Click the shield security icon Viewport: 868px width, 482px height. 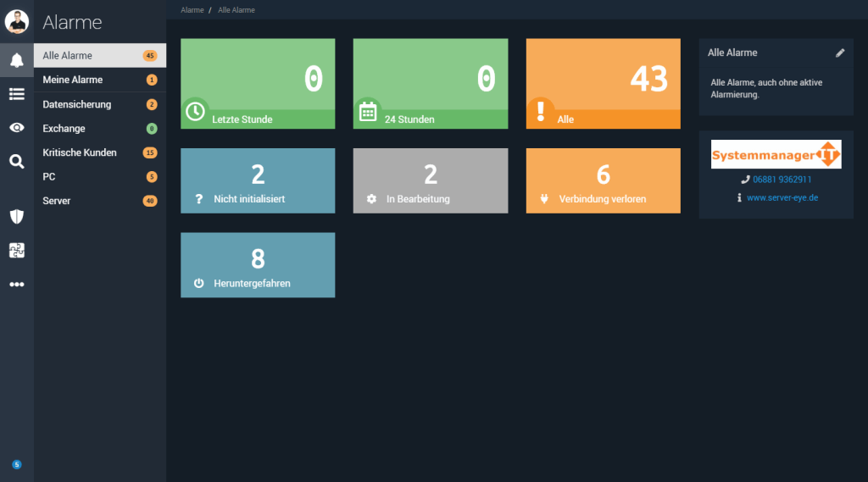click(x=16, y=217)
